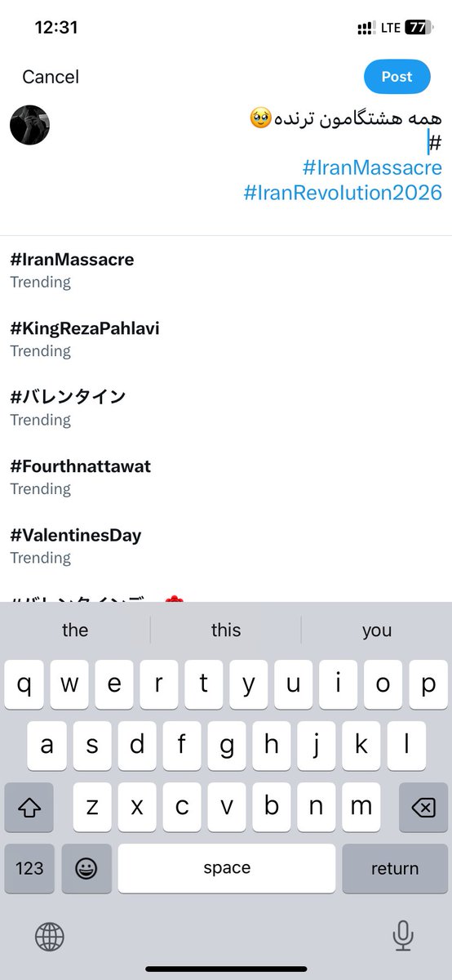Image resolution: width=452 pixels, height=980 pixels.
Task: Tap the backspace delete key
Action: pos(423,808)
